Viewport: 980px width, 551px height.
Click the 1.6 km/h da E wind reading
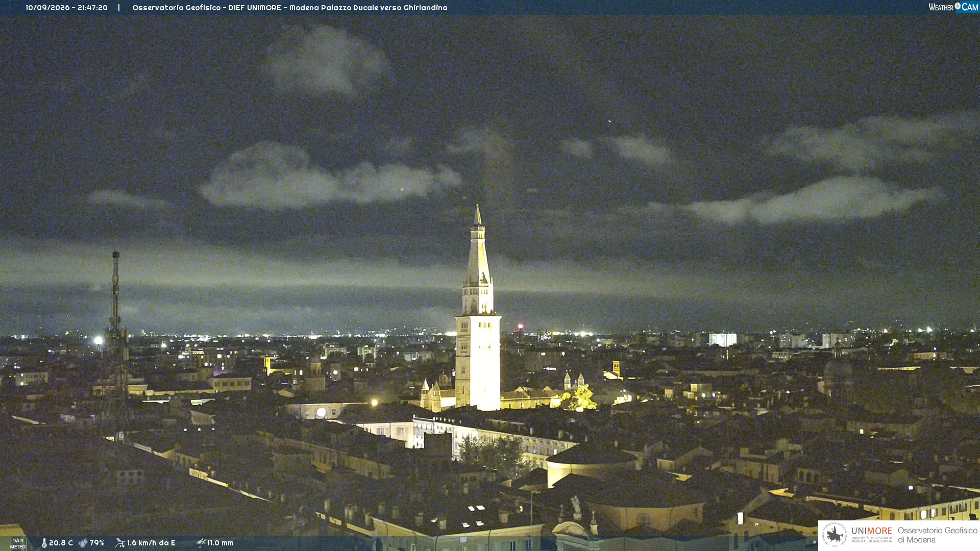[151, 543]
